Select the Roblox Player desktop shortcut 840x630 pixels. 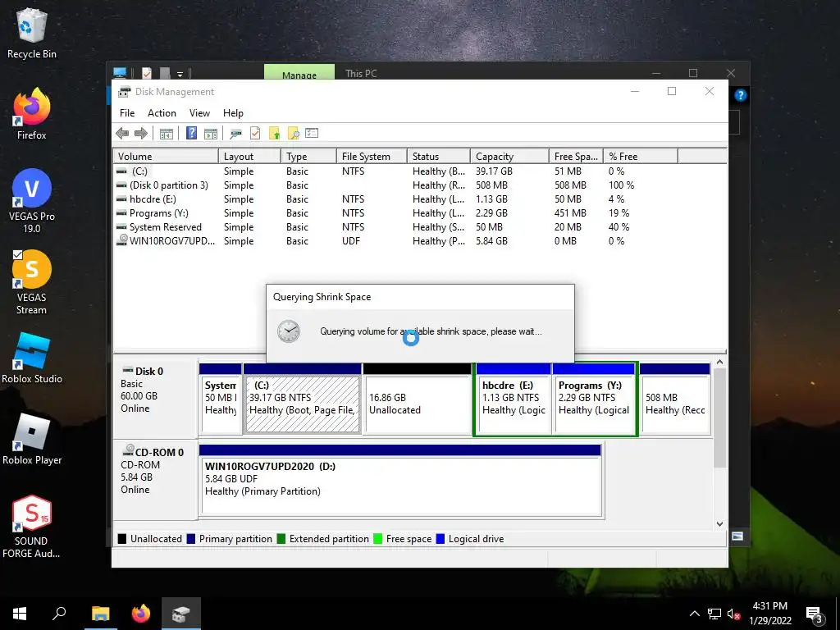coord(32,440)
